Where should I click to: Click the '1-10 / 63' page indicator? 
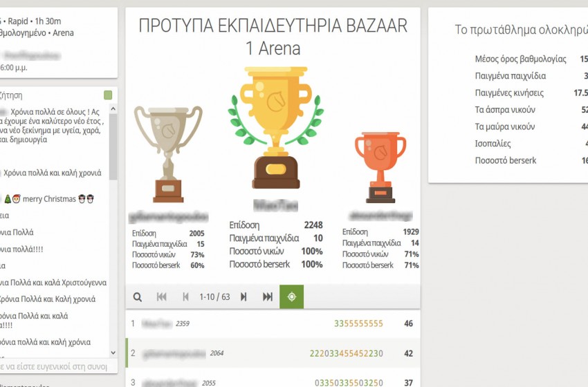point(214,297)
